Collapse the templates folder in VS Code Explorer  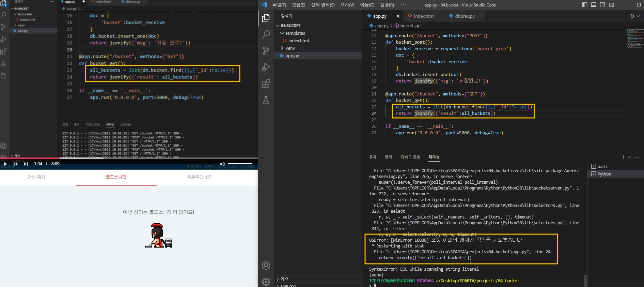tap(282, 33)
